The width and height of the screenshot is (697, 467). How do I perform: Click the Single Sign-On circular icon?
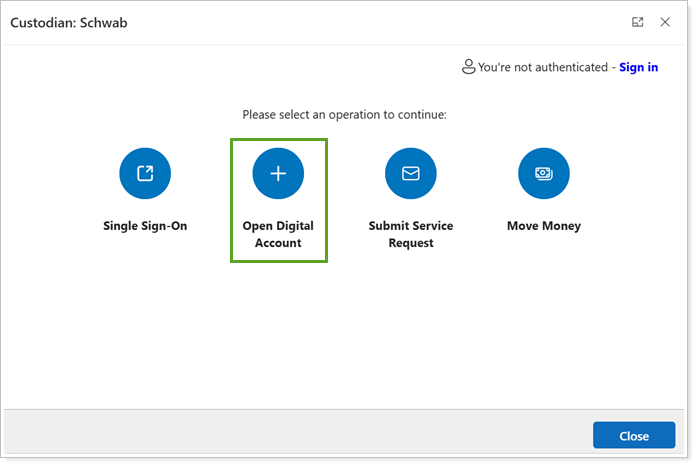(145, 173)
